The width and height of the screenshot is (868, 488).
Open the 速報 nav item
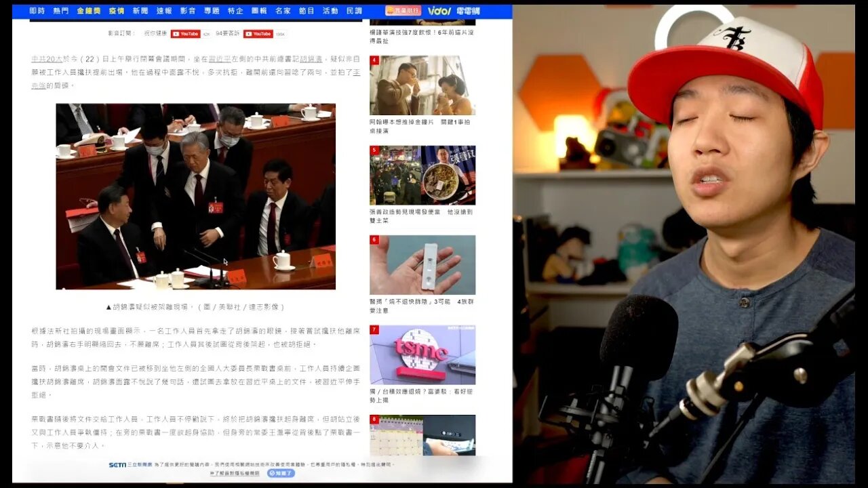coord(164,11)
